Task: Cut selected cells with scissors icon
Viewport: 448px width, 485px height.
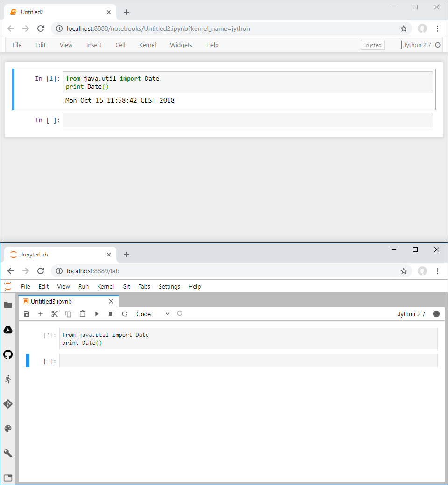Action: coord(55,314)
